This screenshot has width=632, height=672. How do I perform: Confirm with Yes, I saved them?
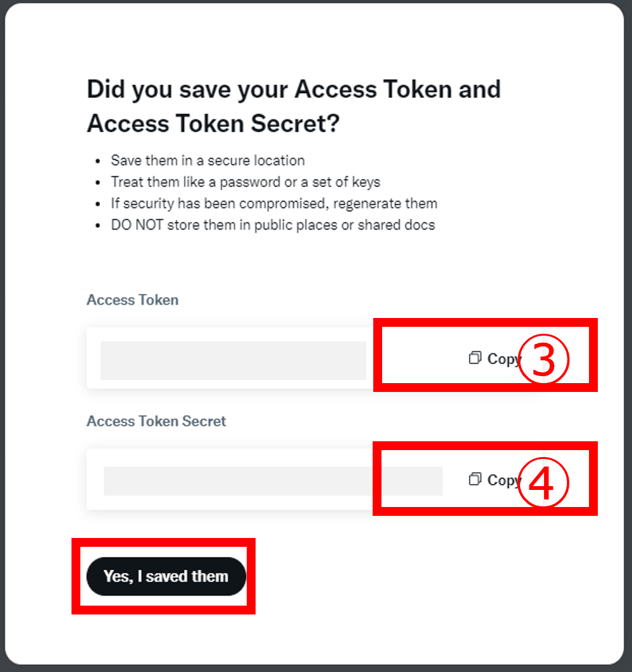click(x=166, y=577)
